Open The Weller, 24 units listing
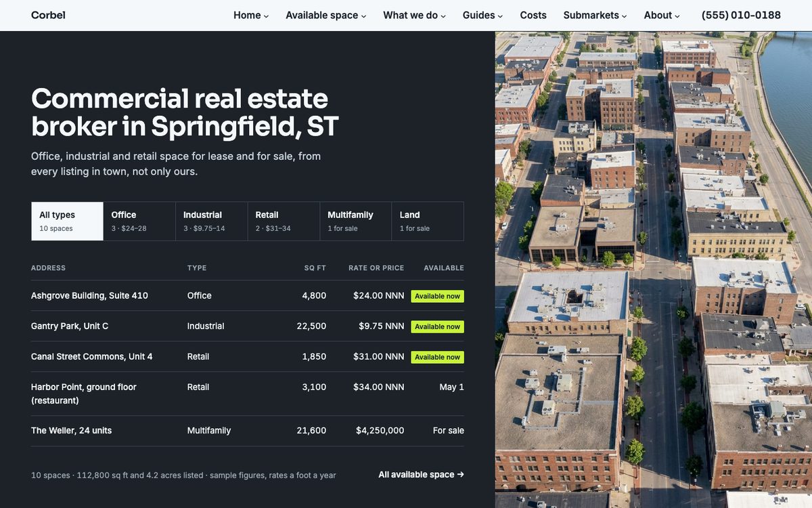This screenshot has width=812, height=508. [72, 430]
